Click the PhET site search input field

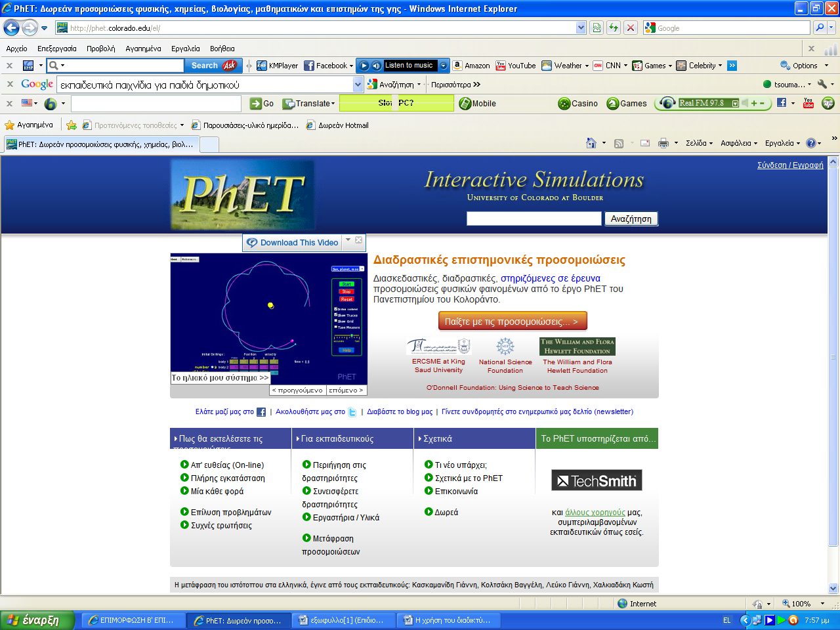(x=534, y=219)
